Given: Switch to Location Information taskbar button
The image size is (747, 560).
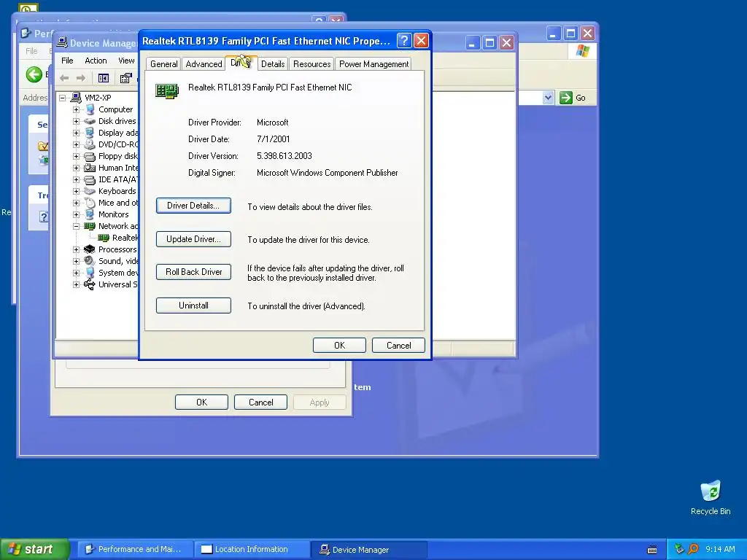Looking at the screenshot, I should point(252,549).
